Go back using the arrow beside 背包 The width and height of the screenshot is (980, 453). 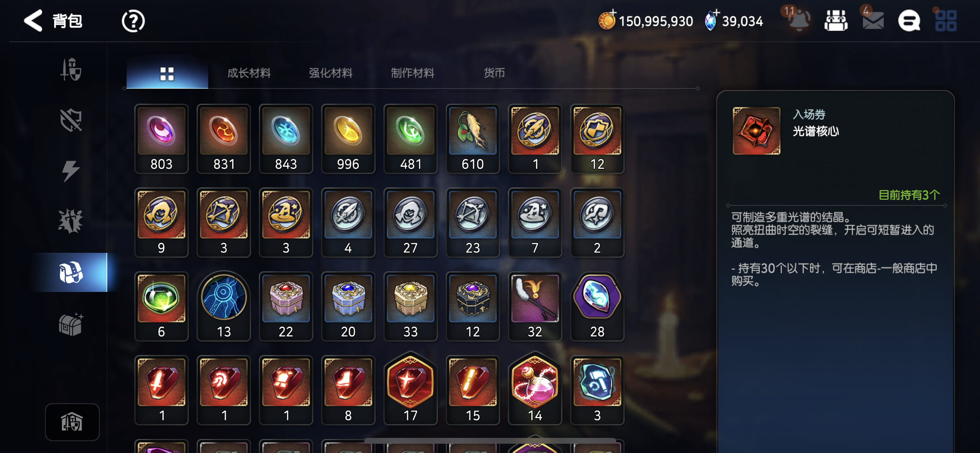pos(33,21)
